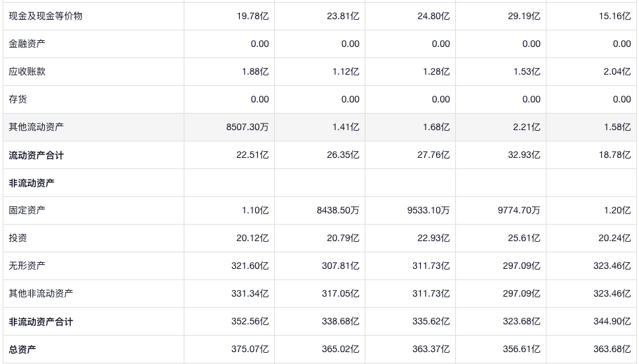The width and height of the screenshot is (639, 364).
Task: Click the 8438.50万 fixed assets cell
Action: point(338,210)
